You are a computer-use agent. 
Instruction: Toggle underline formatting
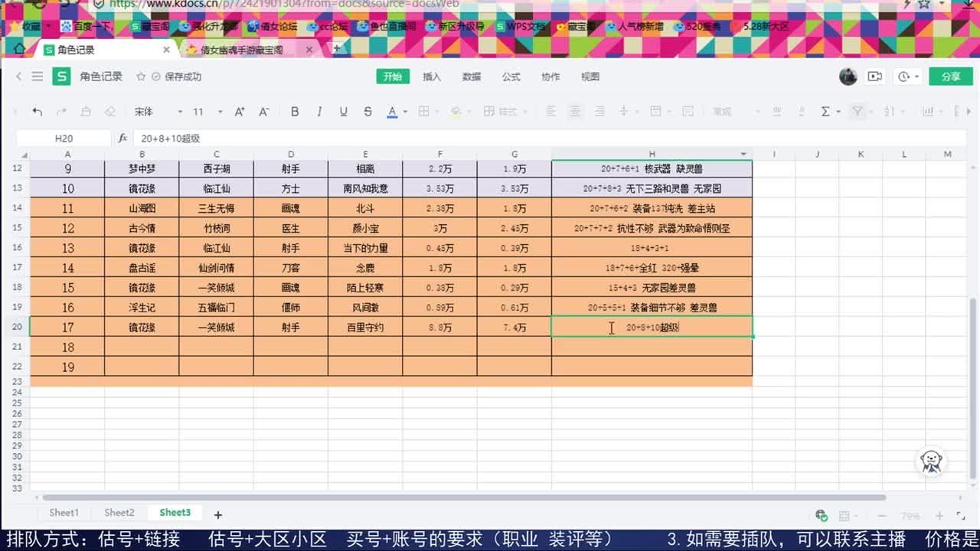343,111
